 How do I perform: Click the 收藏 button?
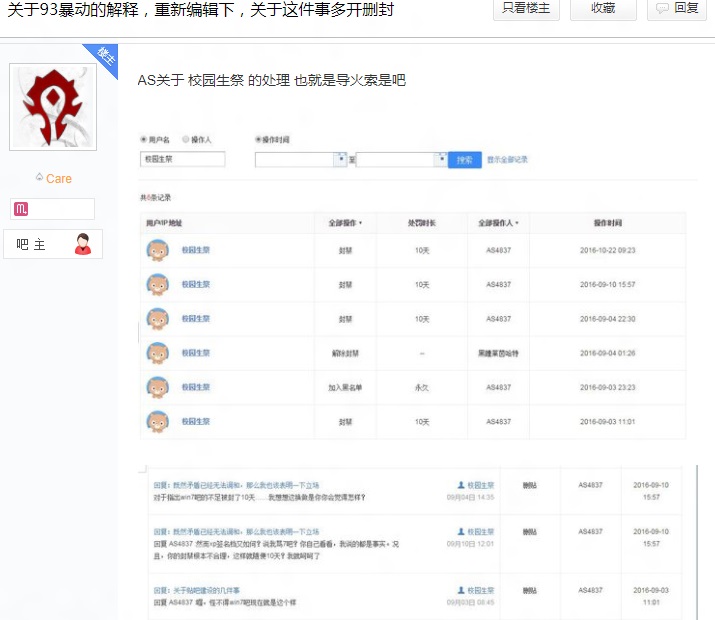603,9
